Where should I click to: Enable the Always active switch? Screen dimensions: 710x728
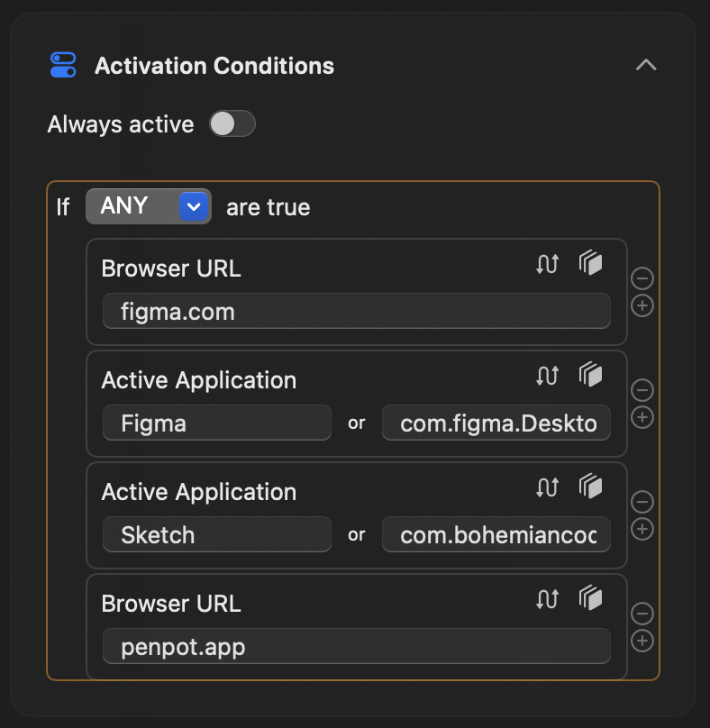(x=232, y=124)
